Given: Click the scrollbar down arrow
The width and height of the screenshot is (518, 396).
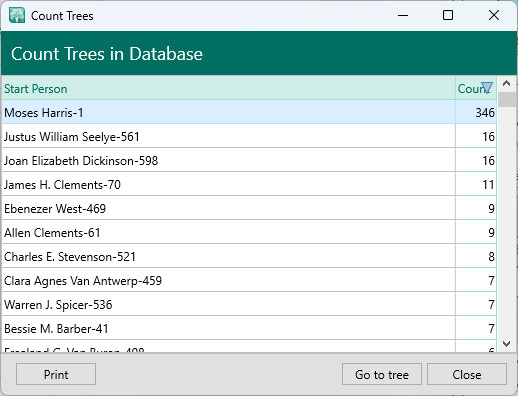Looking at the screenshot, I should point(506,344).
